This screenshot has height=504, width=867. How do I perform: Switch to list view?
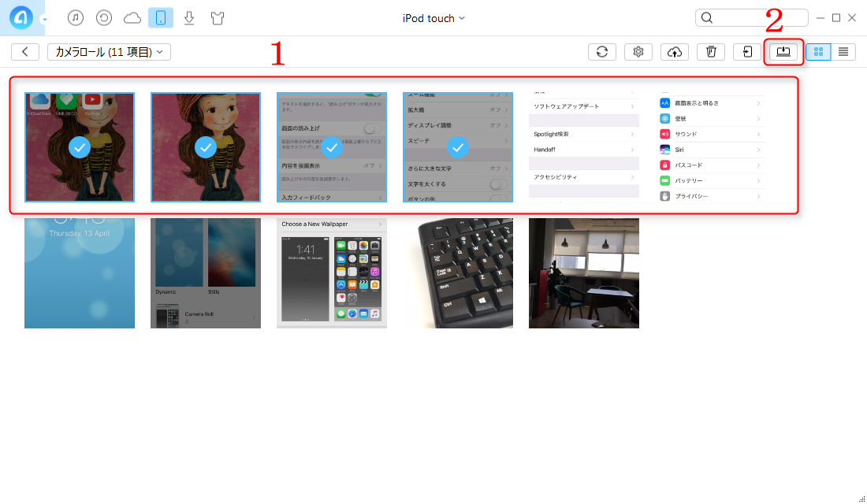click(x=843, y=51)
